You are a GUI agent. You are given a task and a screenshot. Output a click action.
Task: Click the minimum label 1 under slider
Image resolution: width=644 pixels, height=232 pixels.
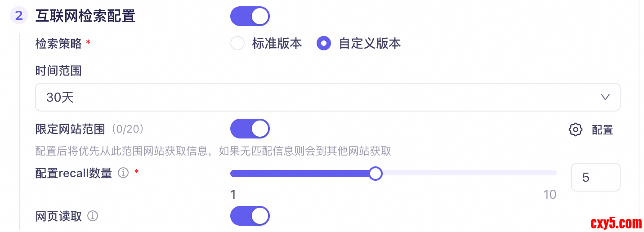point(233,195)
